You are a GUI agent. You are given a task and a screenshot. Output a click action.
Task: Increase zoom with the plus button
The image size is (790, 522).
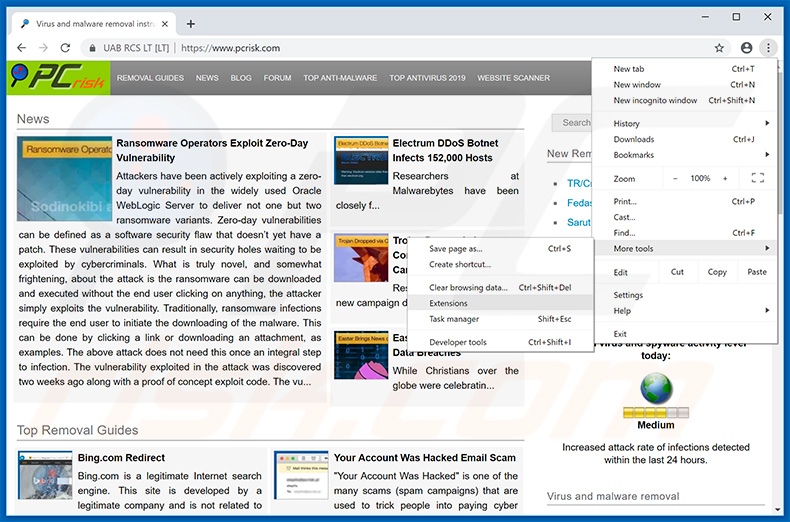tap(725, 178)
